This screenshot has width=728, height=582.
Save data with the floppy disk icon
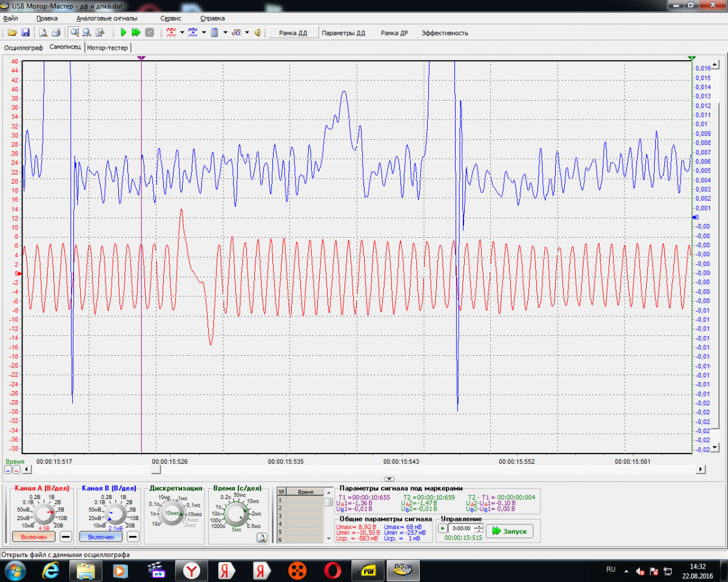coord(25,33)
